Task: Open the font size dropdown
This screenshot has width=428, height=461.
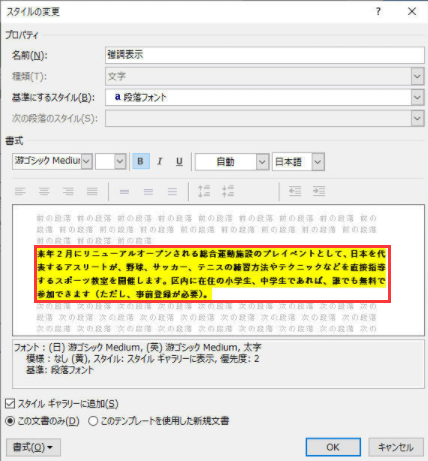Action: pyautogui.click(x=120, y=162)
